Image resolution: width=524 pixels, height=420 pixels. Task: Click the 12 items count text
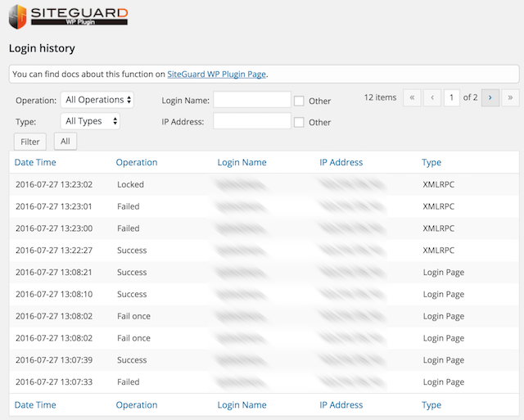380,97
